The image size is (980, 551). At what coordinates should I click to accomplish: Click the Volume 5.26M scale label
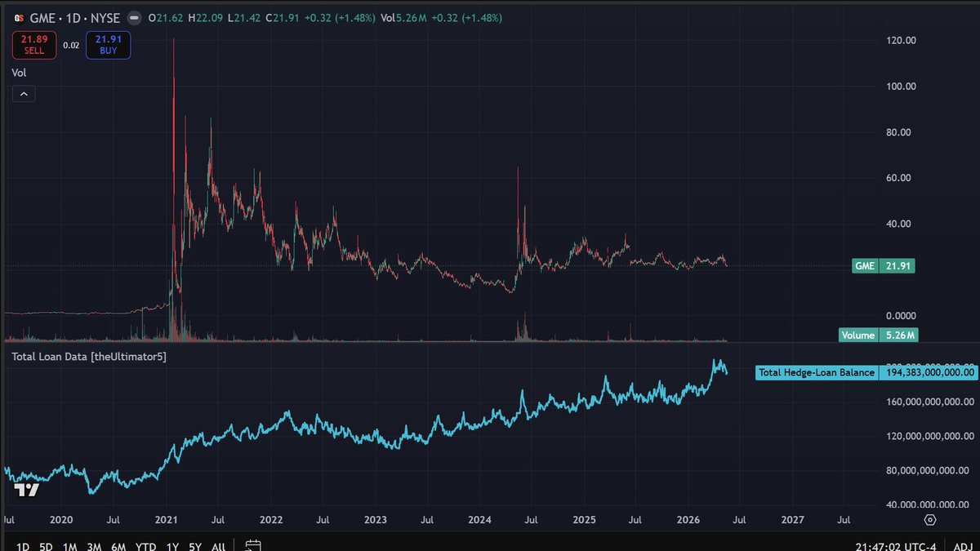coord(879,335)
